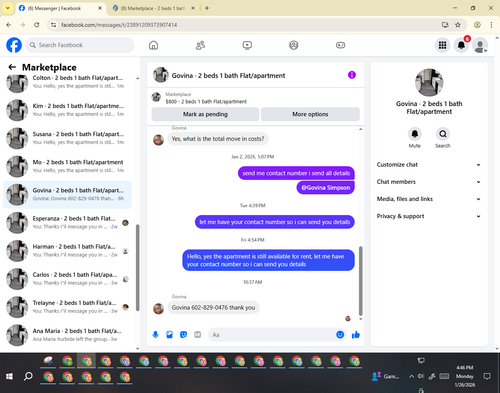This screenshot has width=500, height=393.
Task: Open the Home feed icon
Action: pyautogui.click(x=153, y=45)
